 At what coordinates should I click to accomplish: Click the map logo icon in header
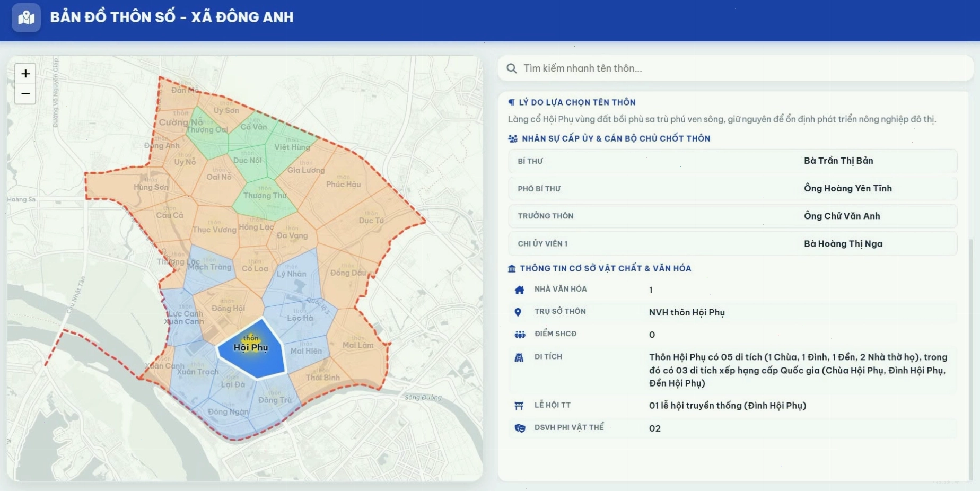click(x=26, y=17)
